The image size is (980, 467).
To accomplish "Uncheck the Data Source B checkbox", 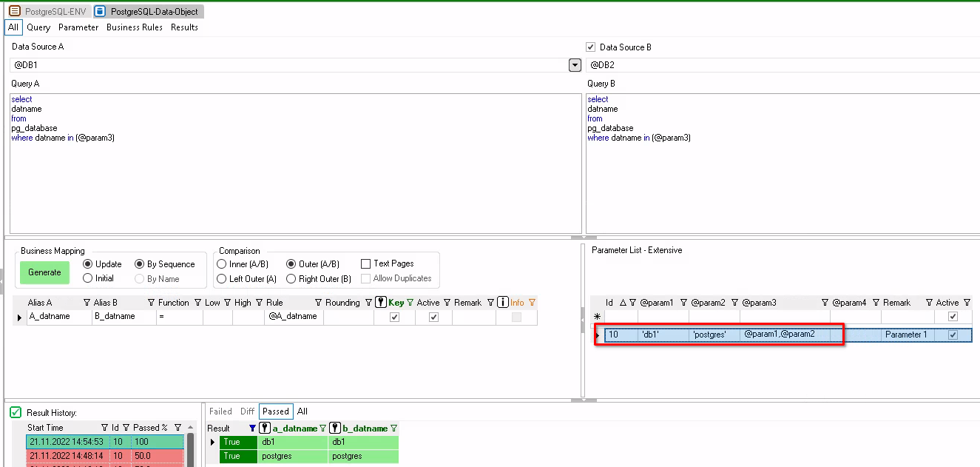I will tap(590, 47).
